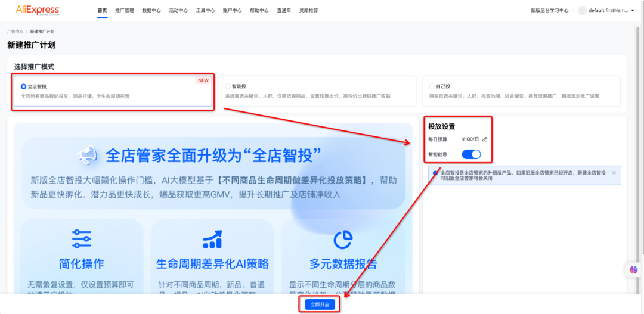Click the megaphone icon in the banner
The image size is (644, 314).
tap(86, 156)
